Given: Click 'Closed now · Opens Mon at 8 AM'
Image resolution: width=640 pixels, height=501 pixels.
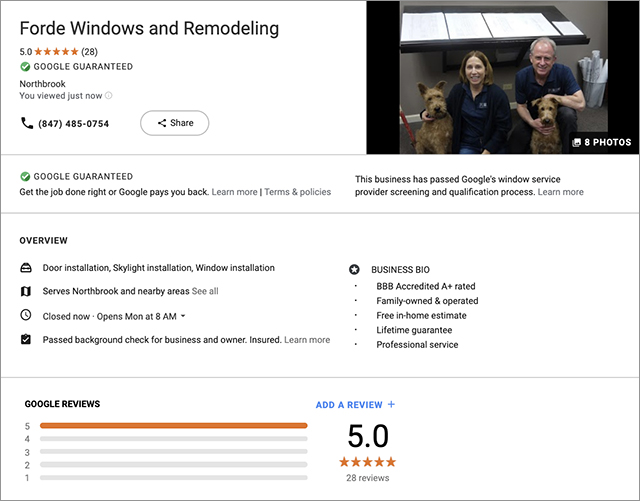Looking at the screenshot, I should pos(110,316).
